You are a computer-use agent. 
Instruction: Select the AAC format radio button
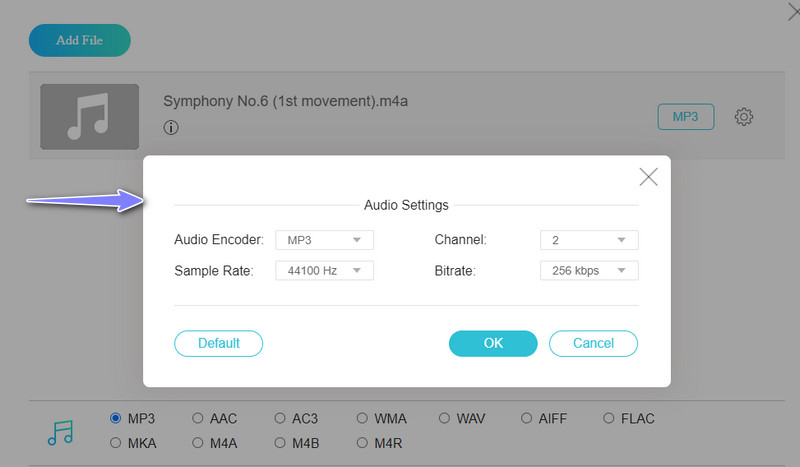pyautogui.click(x=198, y=418)
